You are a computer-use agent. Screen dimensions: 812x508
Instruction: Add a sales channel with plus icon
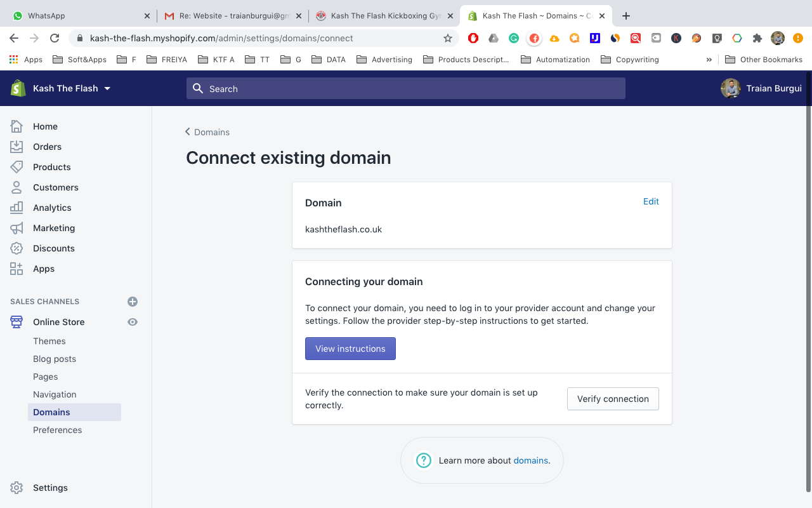click(x=133, y=302)
